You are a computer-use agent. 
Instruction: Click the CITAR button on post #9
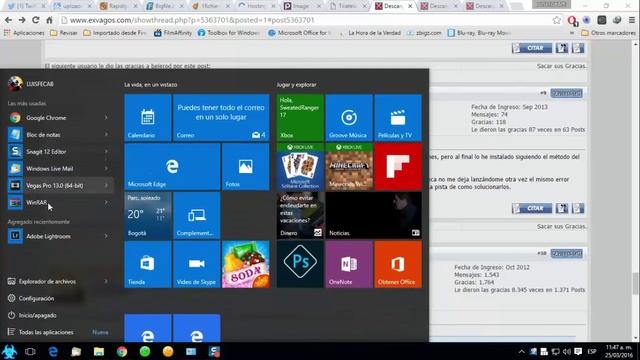(x=532, y=208)
